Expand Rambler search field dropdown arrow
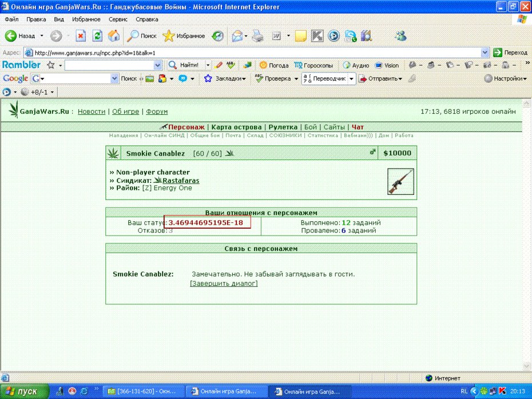The image size is (532, 399). point(157,65)
